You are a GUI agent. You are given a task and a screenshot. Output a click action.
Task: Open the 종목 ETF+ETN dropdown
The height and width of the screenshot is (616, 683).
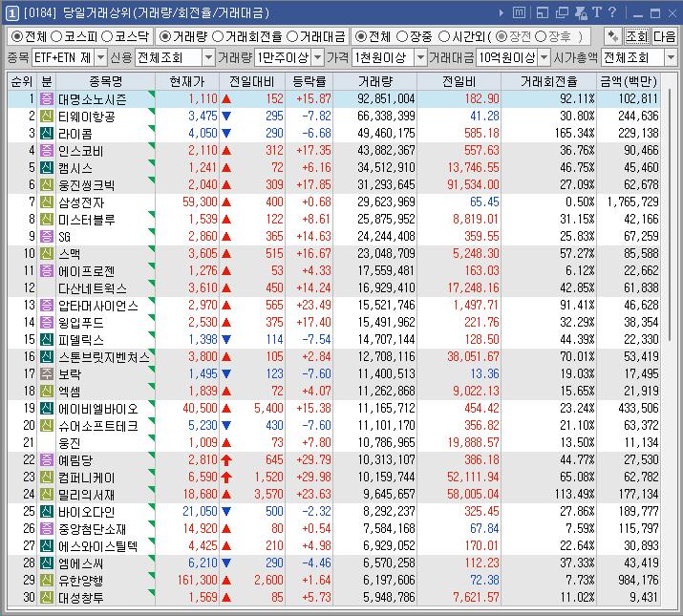100,57
